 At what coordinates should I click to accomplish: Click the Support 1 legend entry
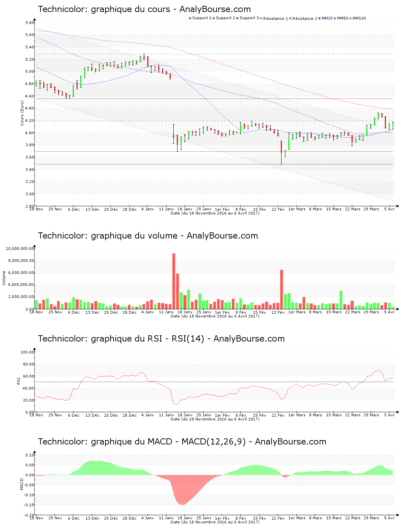(200, 18)
